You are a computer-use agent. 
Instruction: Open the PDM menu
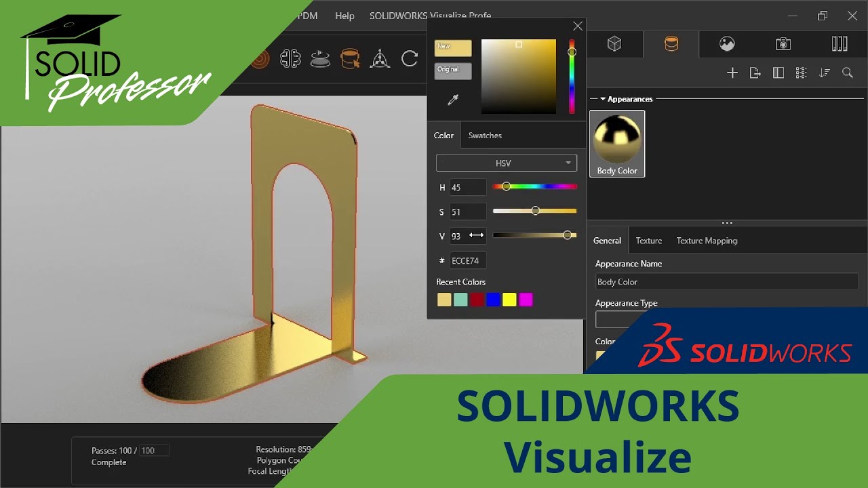[x=307, y=16]
